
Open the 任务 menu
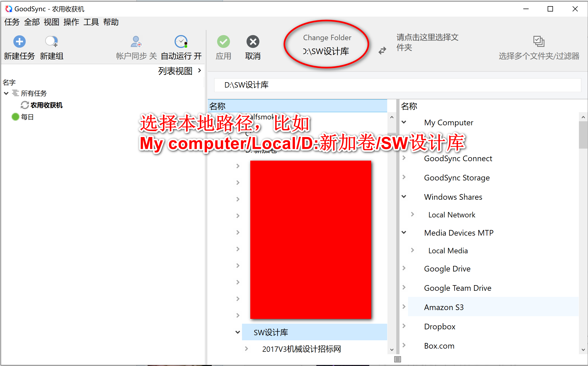pos(12,22)
